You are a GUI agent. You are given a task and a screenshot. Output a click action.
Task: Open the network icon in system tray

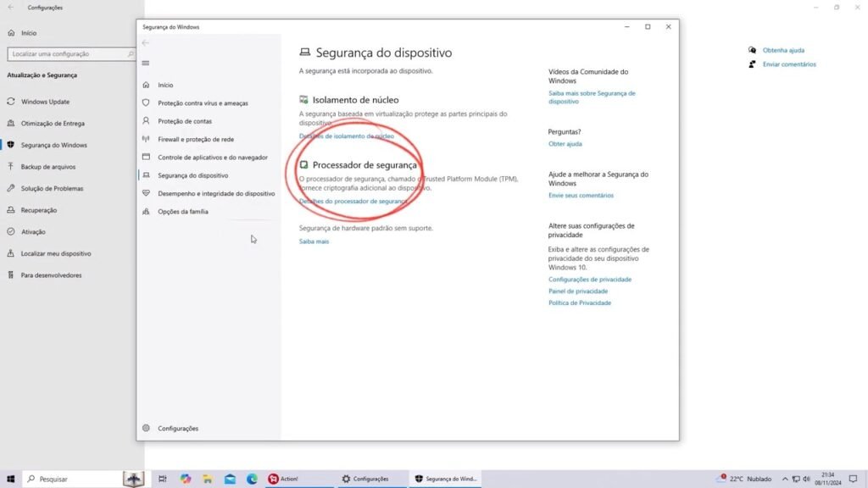pyautogui.click(x=796, y=480)
